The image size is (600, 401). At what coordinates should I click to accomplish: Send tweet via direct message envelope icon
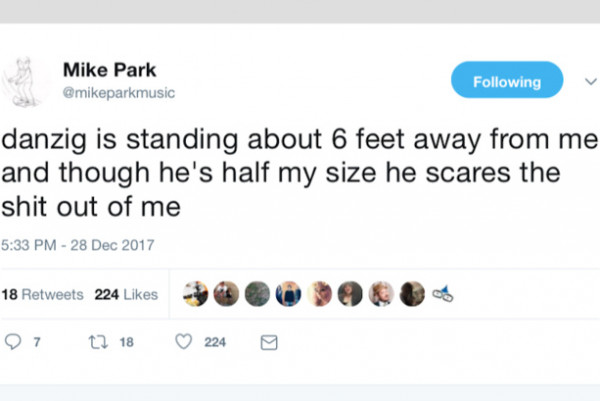click(268, 342)
